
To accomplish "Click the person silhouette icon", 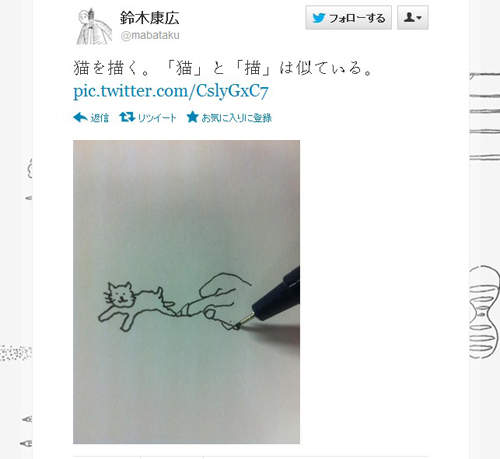I will pyautogui.click(x=409, y=17).
